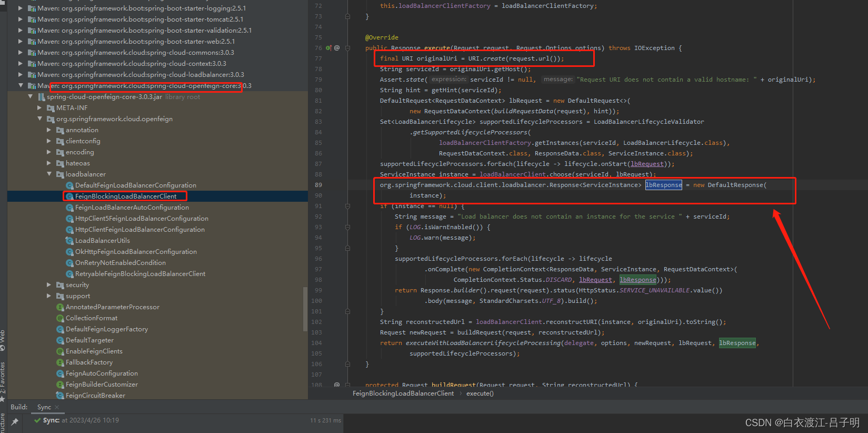
Task: Toggle the fold marker on line 91
Action: point(347,206)
